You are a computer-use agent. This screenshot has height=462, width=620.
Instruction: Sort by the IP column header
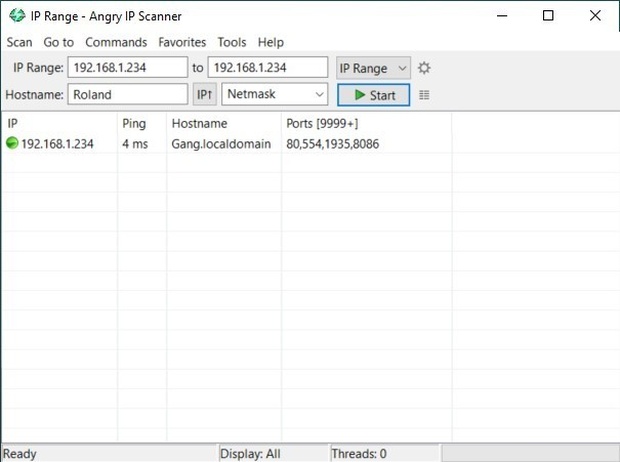[59, 123]
